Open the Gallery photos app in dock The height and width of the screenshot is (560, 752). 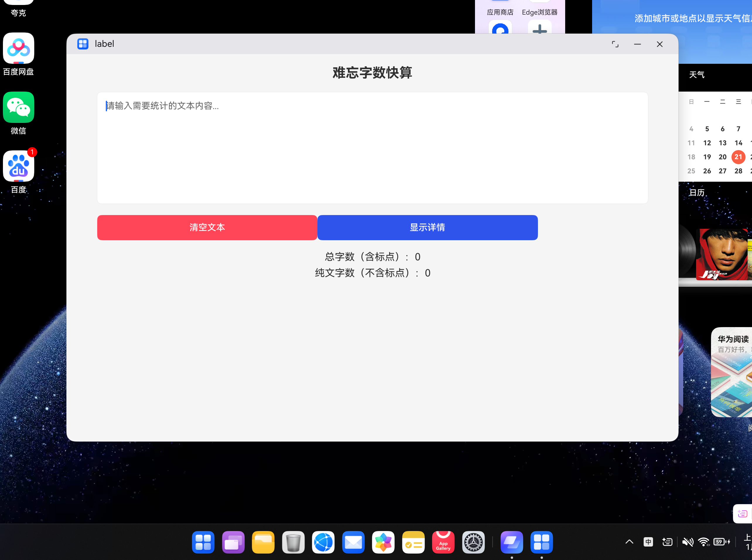click(383, 542)
